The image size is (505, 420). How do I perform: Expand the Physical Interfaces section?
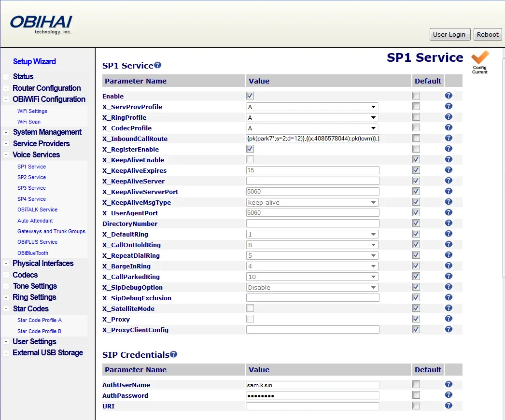pyautogui.click(x=6, y=264)
